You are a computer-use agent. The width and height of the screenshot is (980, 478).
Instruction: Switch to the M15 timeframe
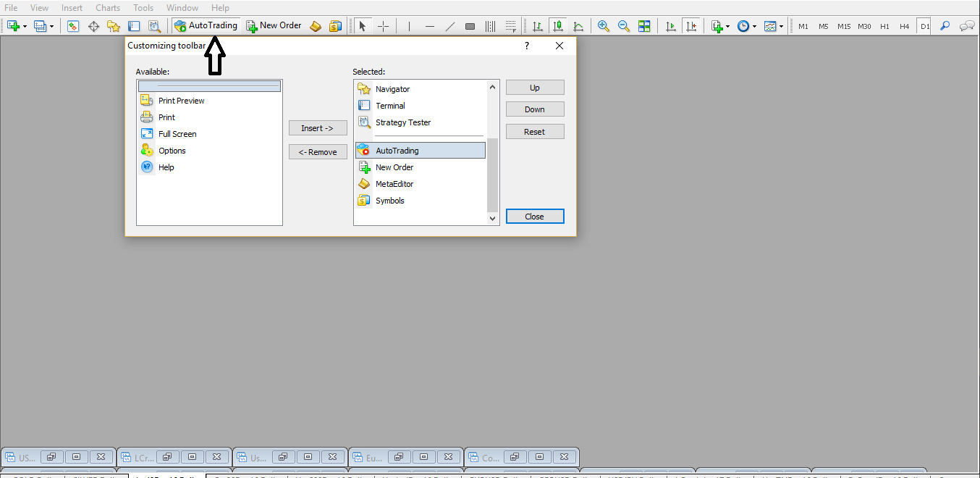click(844, 26)
